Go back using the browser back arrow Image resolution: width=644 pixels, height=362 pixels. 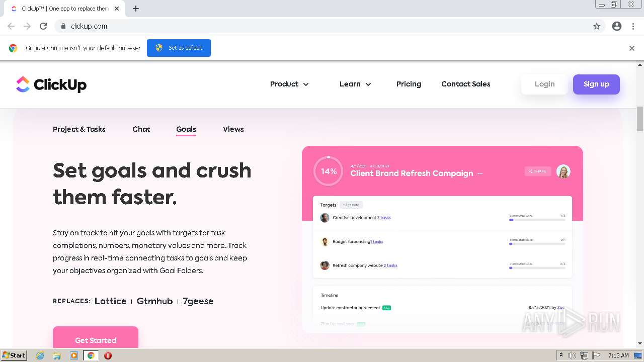[x=11, y=26]
